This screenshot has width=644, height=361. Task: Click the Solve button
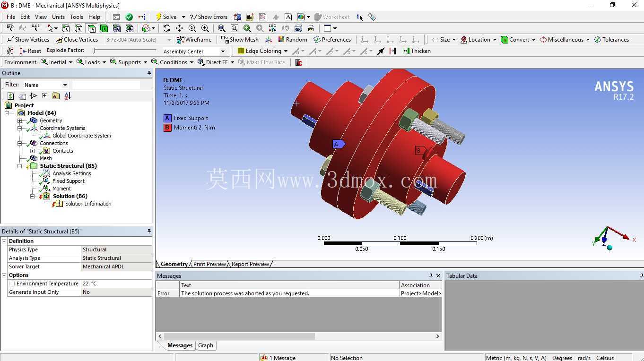[x=166, y=17]
